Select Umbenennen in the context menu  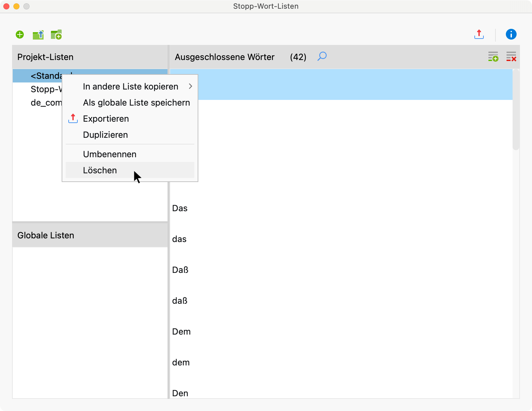click(x=130, y=154)
